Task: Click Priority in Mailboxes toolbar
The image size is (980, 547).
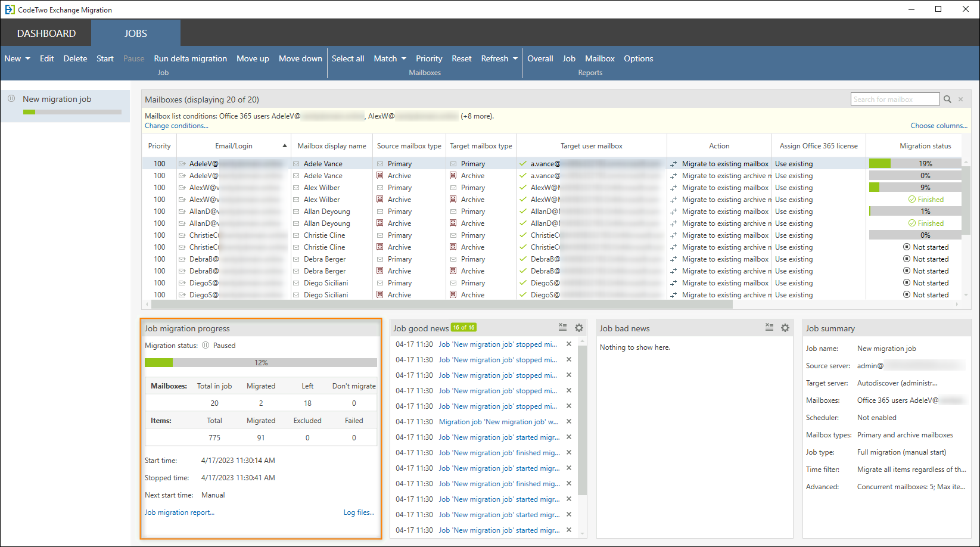Action: click(429, 58)
